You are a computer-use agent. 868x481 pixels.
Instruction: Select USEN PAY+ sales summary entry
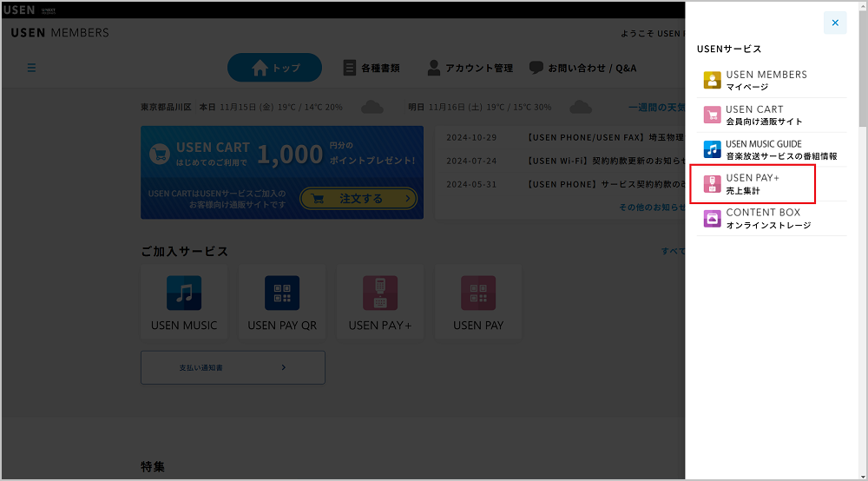pyautogui.click(x=753, y=183)
